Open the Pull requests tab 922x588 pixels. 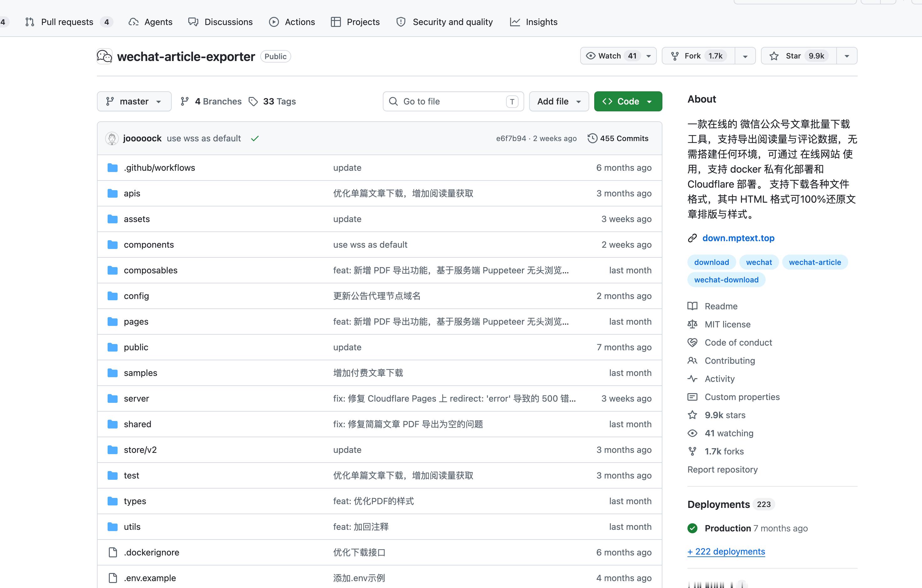[68, 22]
